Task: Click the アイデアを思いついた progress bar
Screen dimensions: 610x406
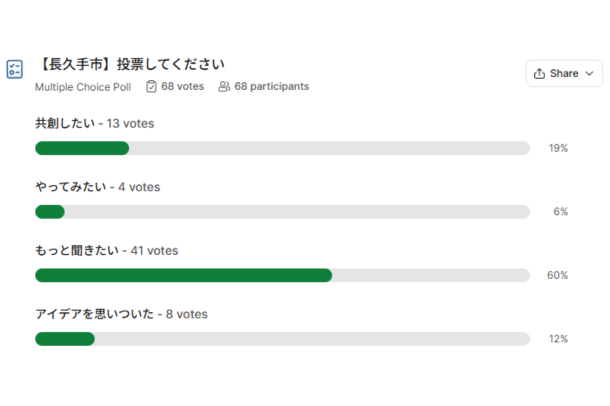Action: pos(282,339)
